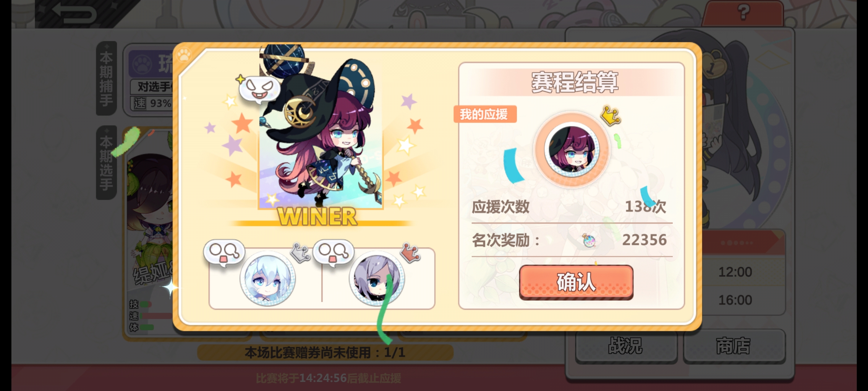Click the paw print badge on the dialog corner
Viewport: 868px width, 391px height.
[x=184, y=55]
